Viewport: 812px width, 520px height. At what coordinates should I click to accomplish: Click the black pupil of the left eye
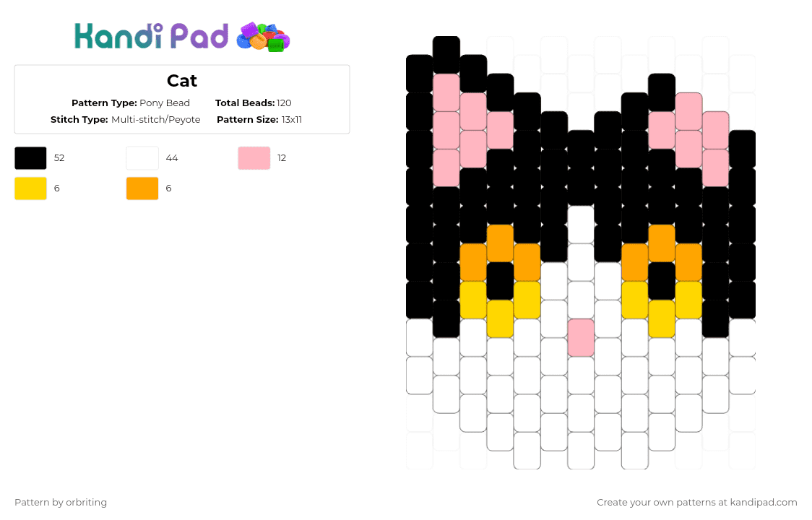coord(500,281)
